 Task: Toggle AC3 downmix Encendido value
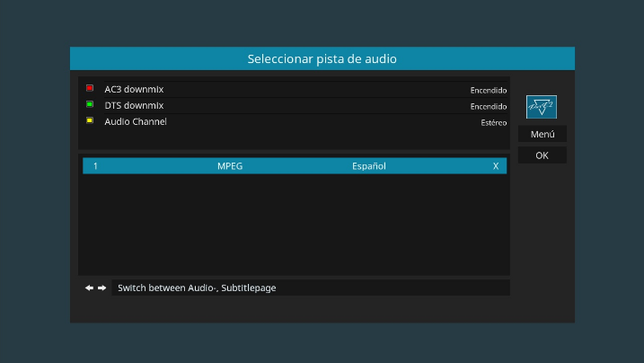[x=489, y=90]
